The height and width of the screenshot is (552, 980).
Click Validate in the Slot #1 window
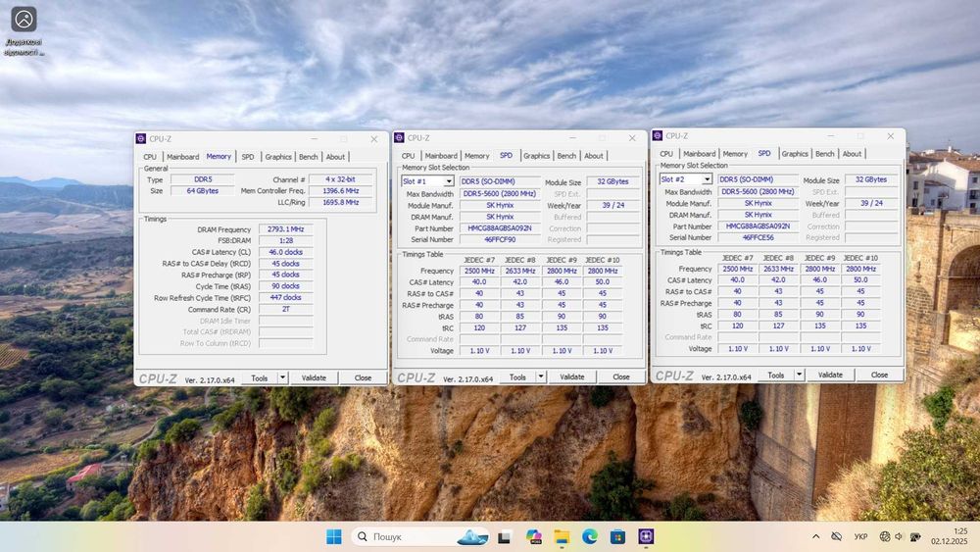click(x=572, y=376)
